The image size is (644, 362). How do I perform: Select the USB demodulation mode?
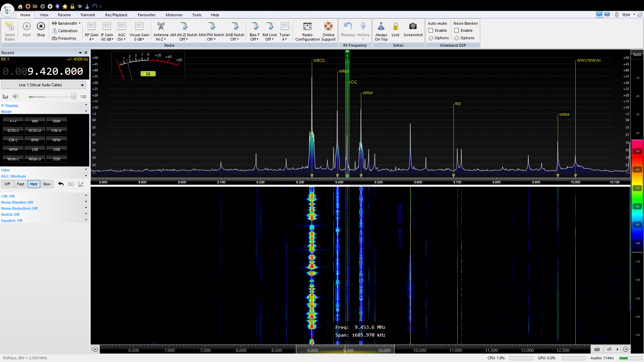56,150
